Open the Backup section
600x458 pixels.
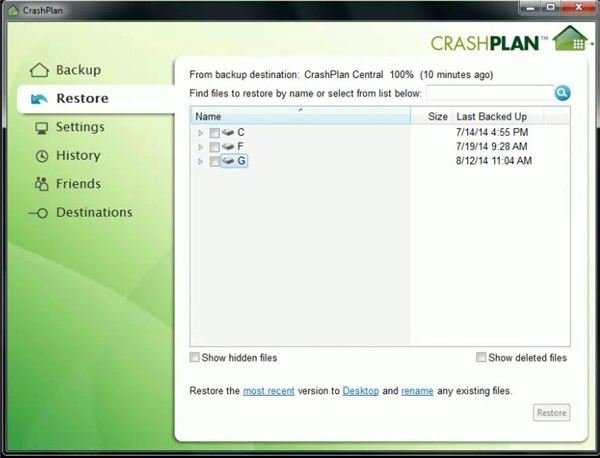[x=78, y=70]
